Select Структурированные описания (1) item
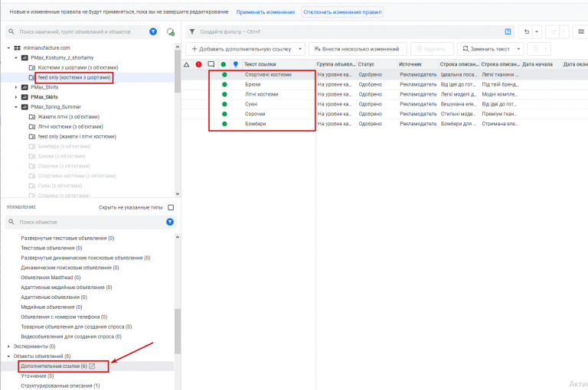Viewport: 588px width, 390px height. [x=60, y=385]
